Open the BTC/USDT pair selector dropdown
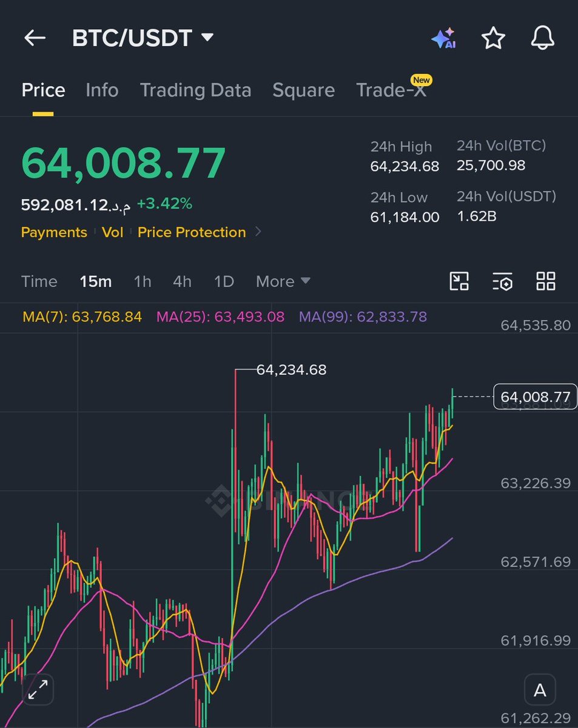 click(143, 38)
